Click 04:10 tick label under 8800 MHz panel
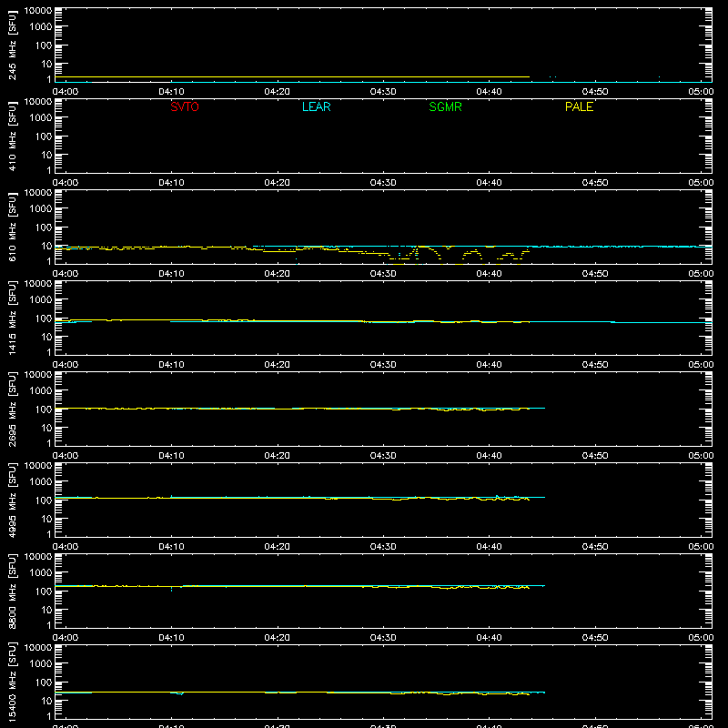Viewport: 728px width, 728px height. tap(171, 638)
